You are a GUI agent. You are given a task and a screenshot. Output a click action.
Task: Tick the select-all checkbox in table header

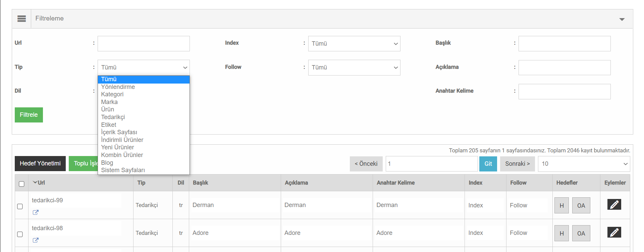click(x=22, y=184)
